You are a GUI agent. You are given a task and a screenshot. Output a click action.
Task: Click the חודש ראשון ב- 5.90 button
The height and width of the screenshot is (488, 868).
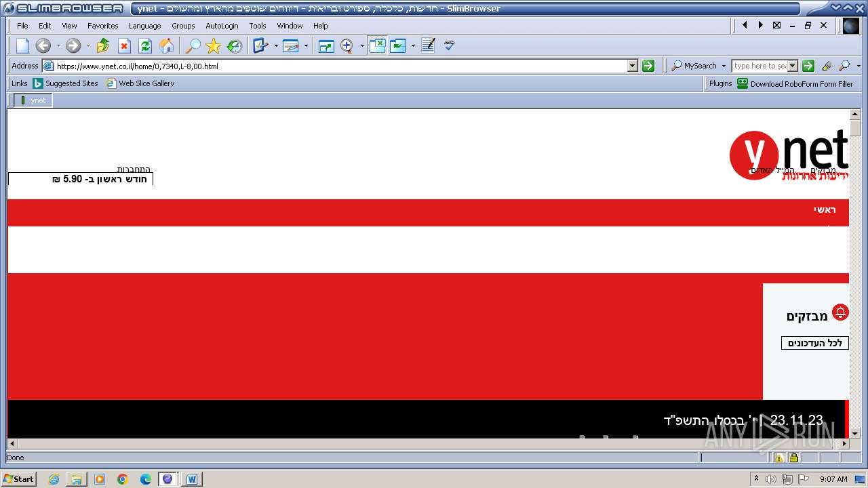click(x=81, y=179)
